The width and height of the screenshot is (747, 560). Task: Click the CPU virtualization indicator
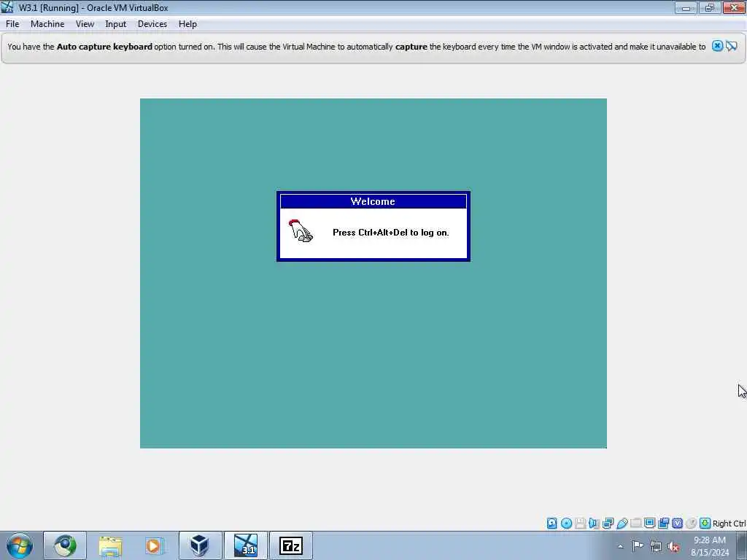point(677,524)
